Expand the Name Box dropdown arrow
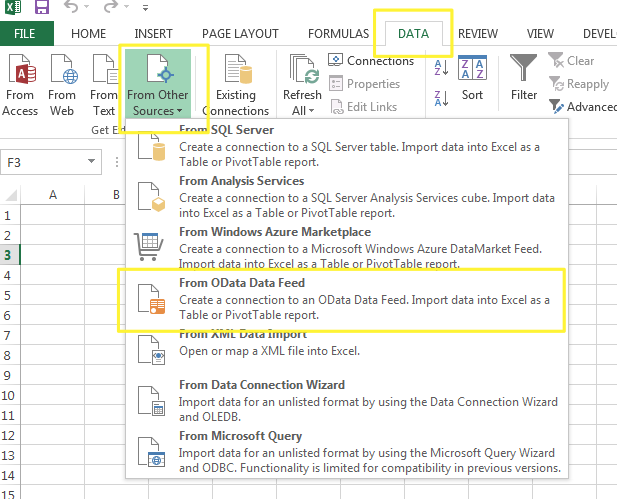Viewport: 617px width, 499px height. [91, 161]
